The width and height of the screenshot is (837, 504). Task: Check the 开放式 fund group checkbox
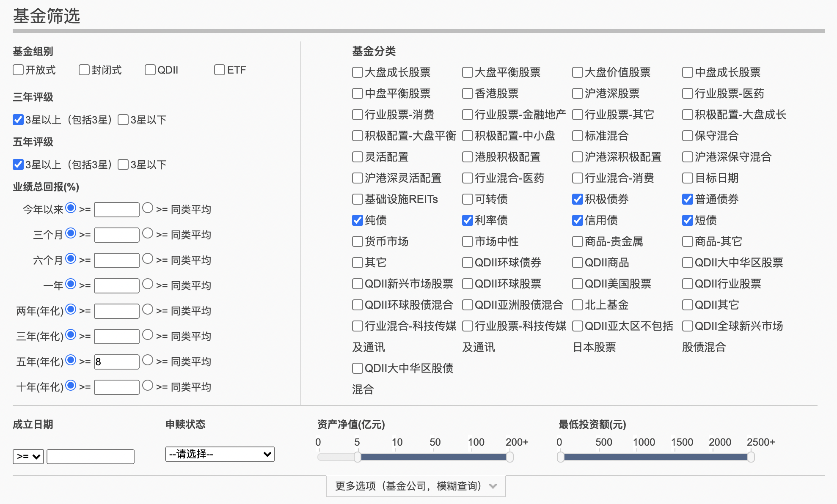(18, 70)
